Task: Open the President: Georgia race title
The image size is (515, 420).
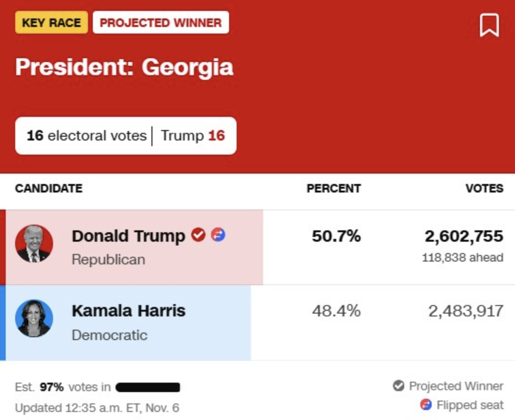Action: [124, 67]
